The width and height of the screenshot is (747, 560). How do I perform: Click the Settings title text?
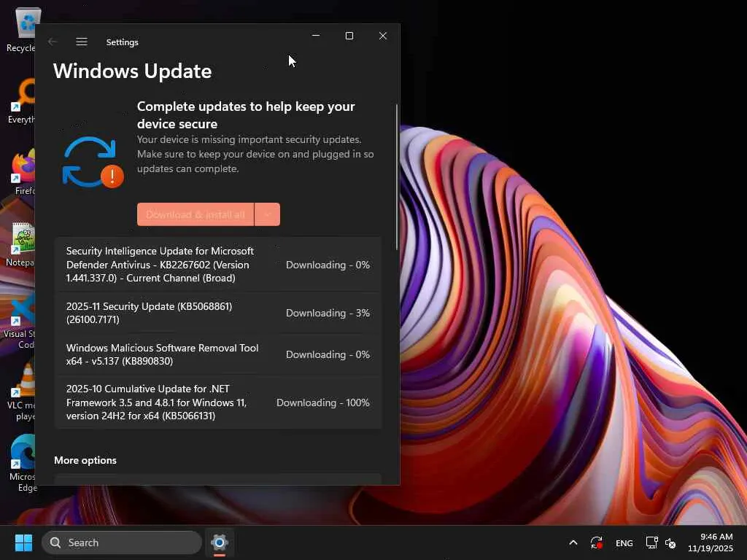(122, 42)
